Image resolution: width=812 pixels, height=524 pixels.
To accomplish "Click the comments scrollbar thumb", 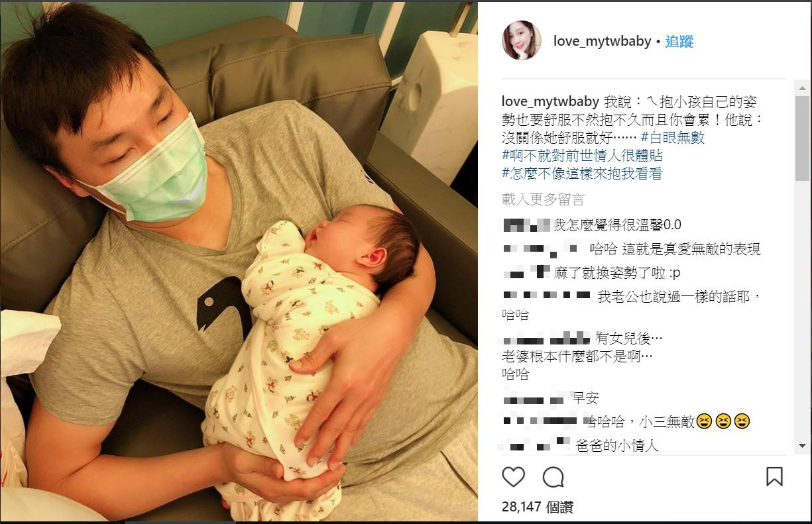I will (x=802, y=137).
